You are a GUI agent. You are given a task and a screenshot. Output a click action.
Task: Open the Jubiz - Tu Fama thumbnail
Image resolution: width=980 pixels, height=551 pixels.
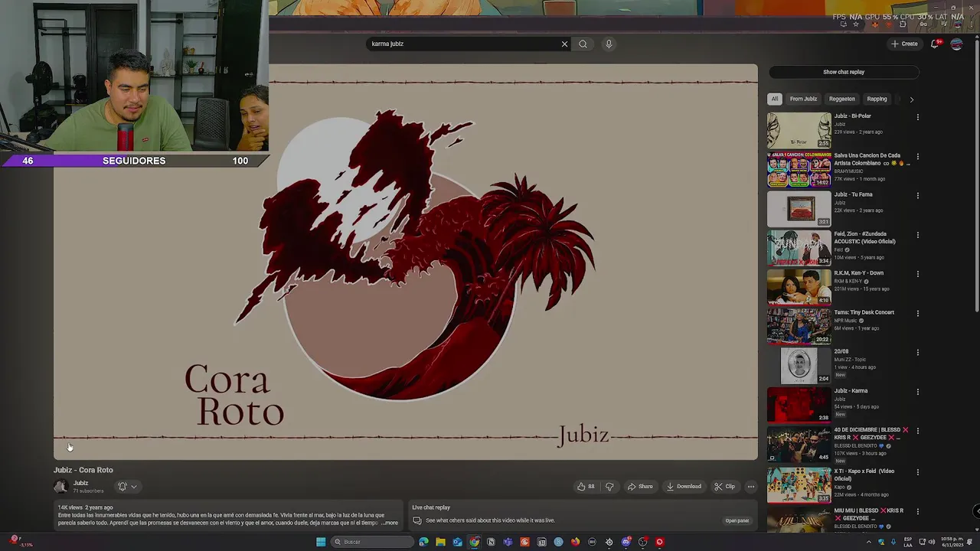pos(799,209)
